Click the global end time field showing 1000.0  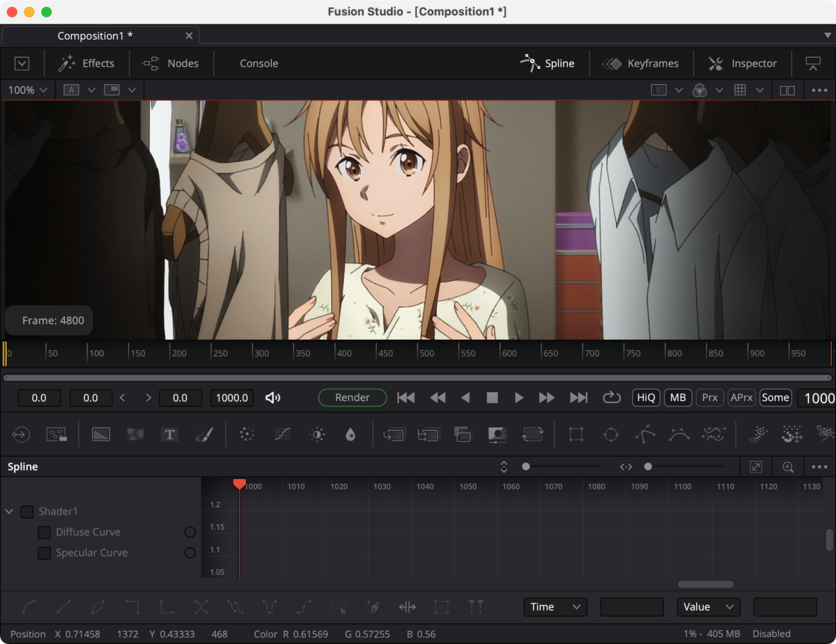click(232, 398)
